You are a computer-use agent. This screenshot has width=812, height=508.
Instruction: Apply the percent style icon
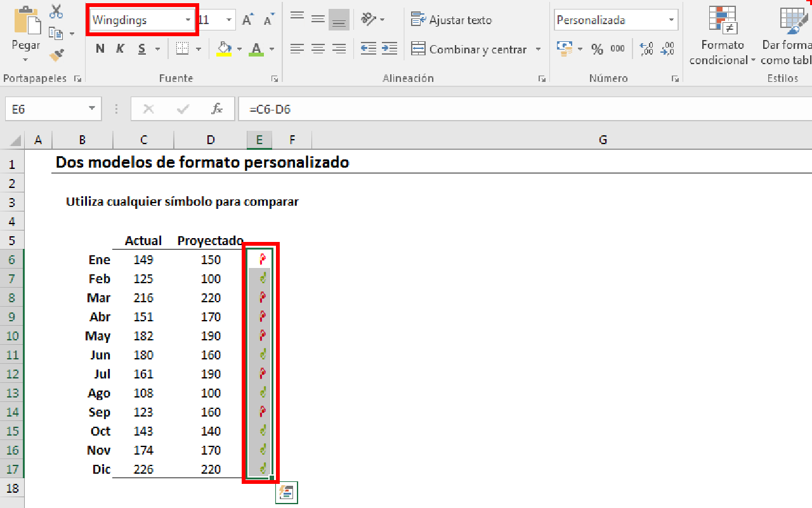pos(597,48)
